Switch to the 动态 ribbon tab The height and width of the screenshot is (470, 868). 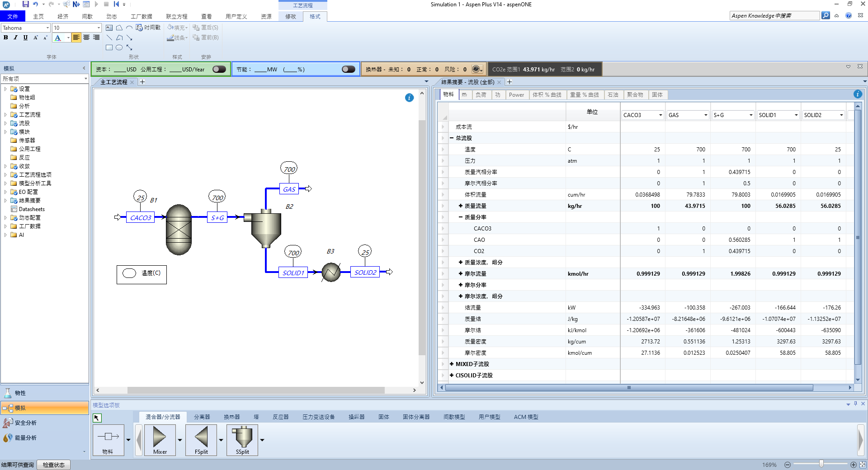(112, 16)
